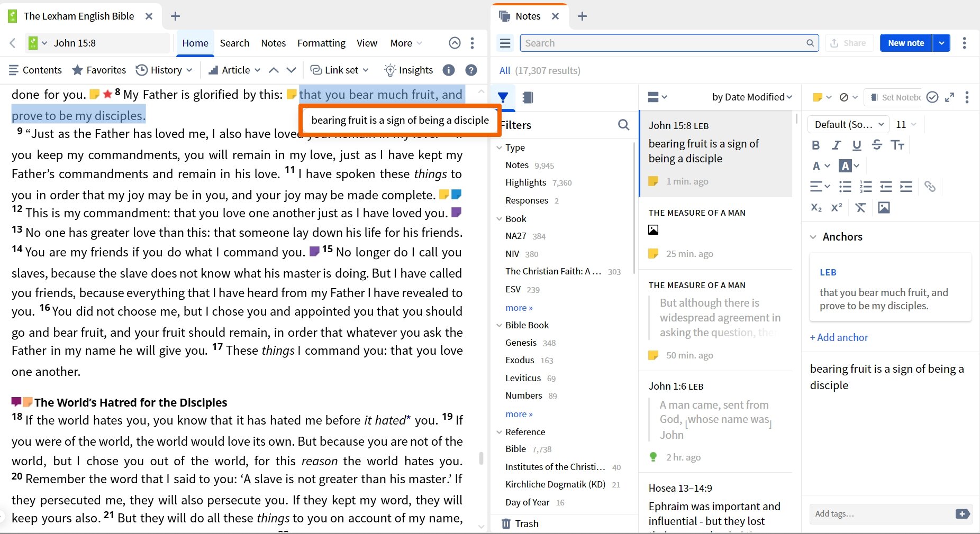Toggle bold formatting in note editor

tap(816, 145)
